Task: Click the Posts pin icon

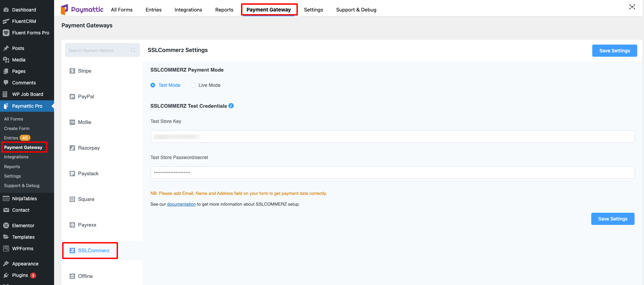Action: click(6, 48)
